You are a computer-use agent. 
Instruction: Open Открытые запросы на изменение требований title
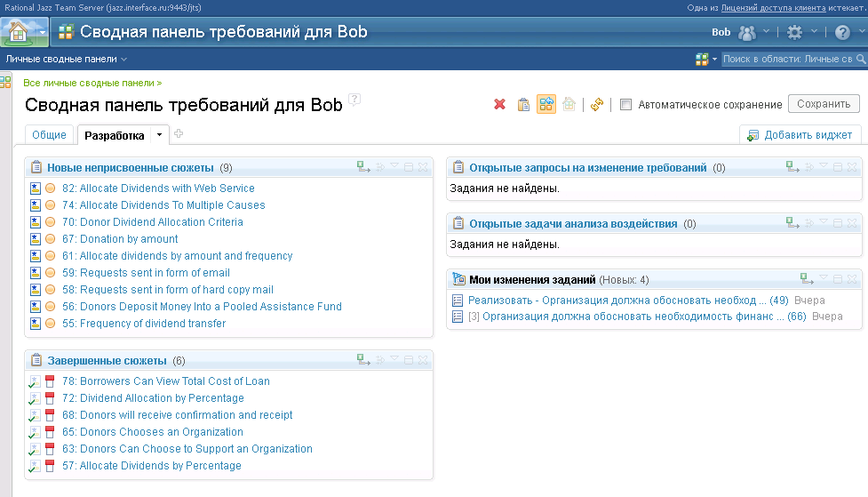click(588, 168)
